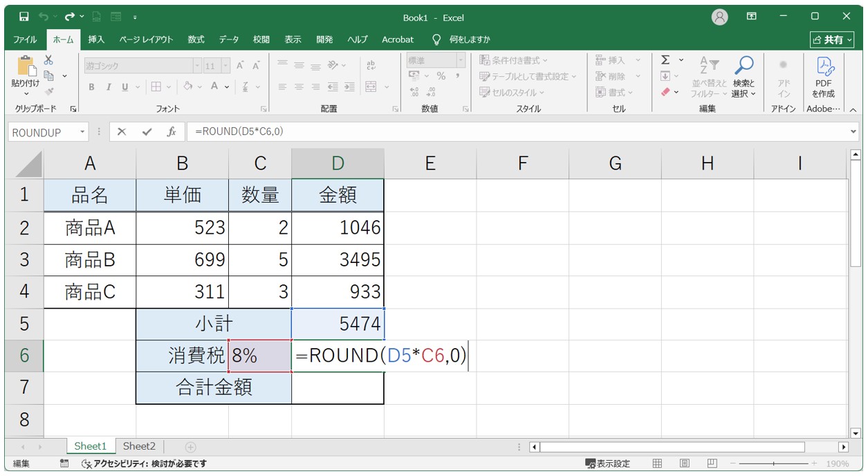Image resolution: width=868 pixels, height=476 pixels.
Task: Click cell B3 containing 699
Action: 183,259
